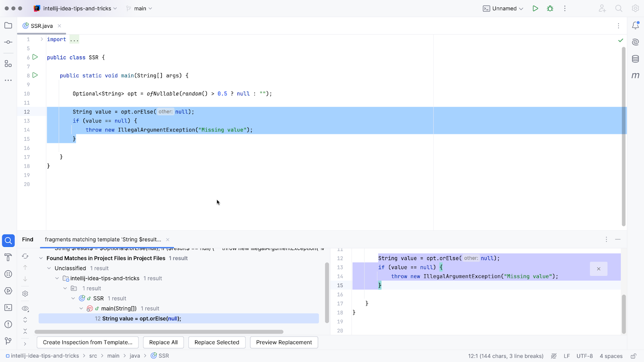
Task: Open editor tabs options menu
Action: [x=619, y=26]
